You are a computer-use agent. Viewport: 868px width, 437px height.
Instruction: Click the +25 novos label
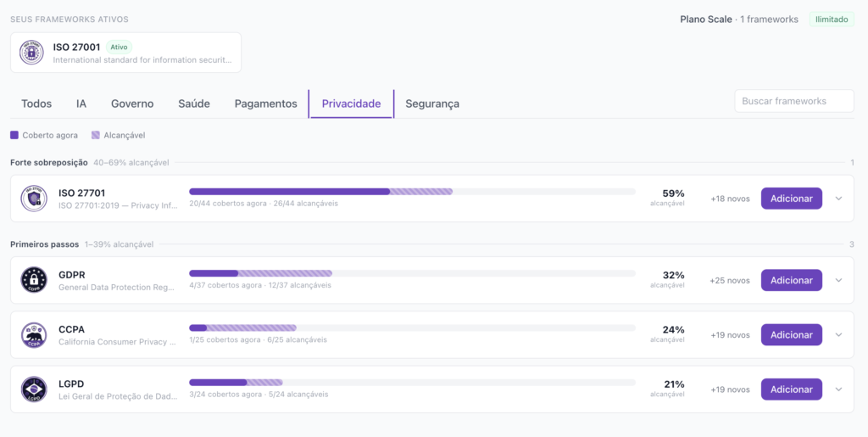730,281
